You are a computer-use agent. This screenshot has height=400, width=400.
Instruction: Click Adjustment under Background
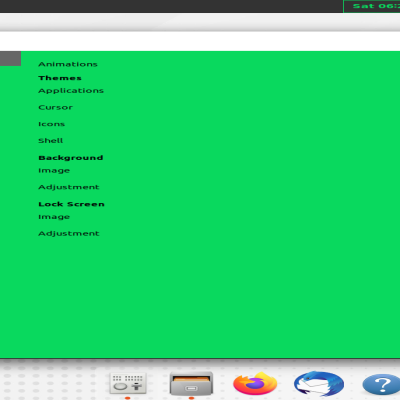(69, 187)
